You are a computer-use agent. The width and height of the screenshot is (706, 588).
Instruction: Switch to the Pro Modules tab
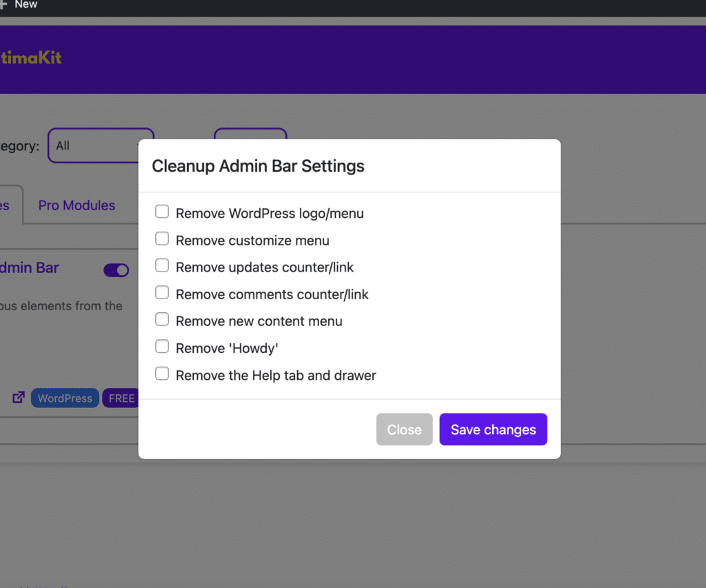(x=77, y=205)
